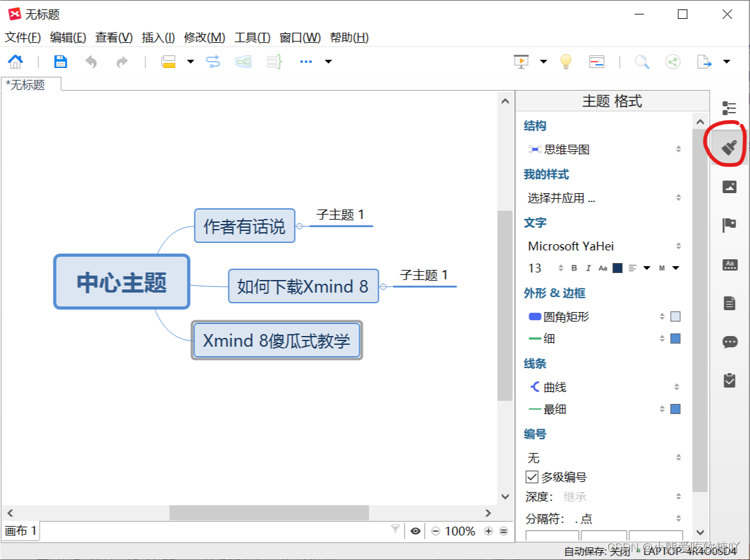750x560 pixels.
Task: Adjust the font size 13 stepper
Action: [561, 268]
